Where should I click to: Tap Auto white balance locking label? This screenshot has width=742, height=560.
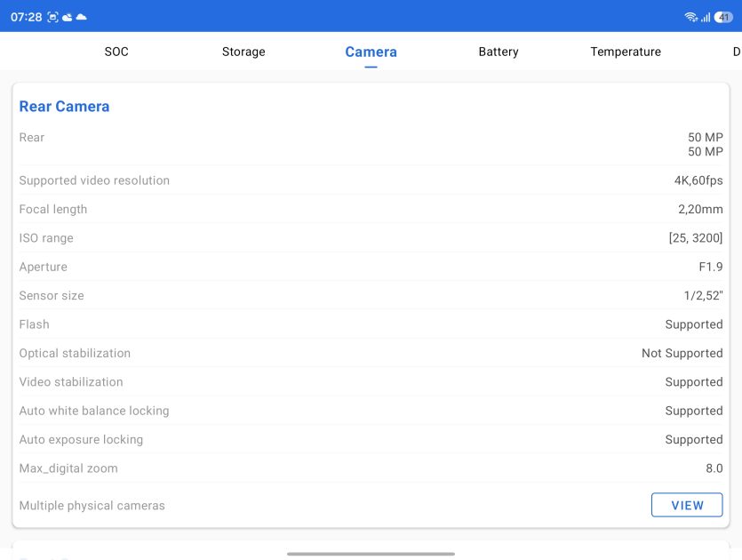pos(94,411)
